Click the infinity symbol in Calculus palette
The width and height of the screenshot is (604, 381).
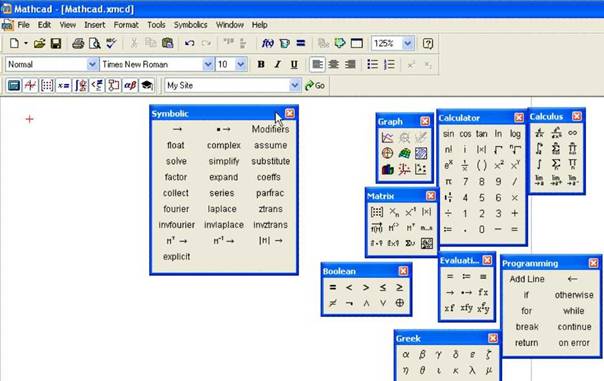(x=572, y=133)
